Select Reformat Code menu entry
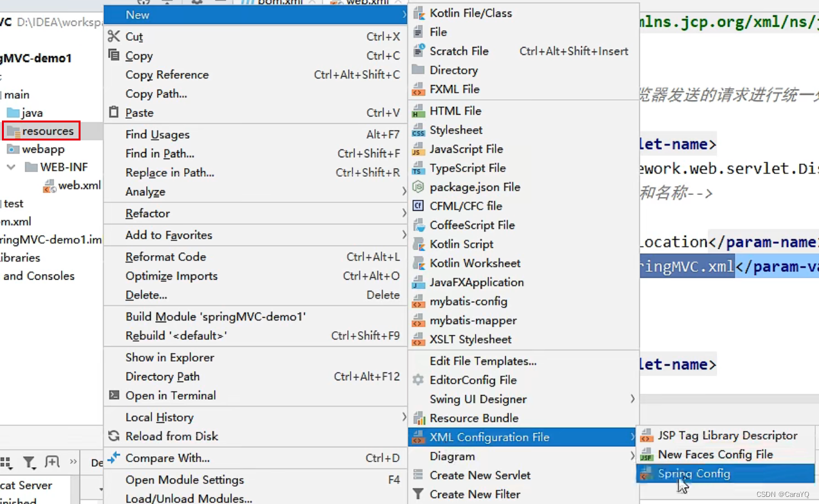 click(x=256, y=257)
